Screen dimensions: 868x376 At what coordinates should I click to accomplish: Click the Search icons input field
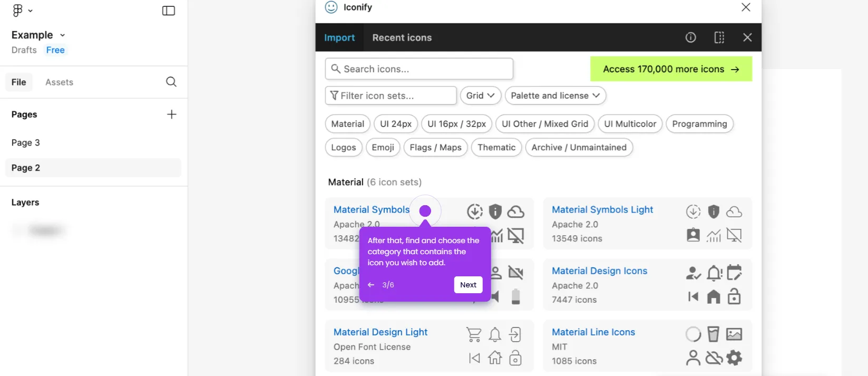(420, 69)
